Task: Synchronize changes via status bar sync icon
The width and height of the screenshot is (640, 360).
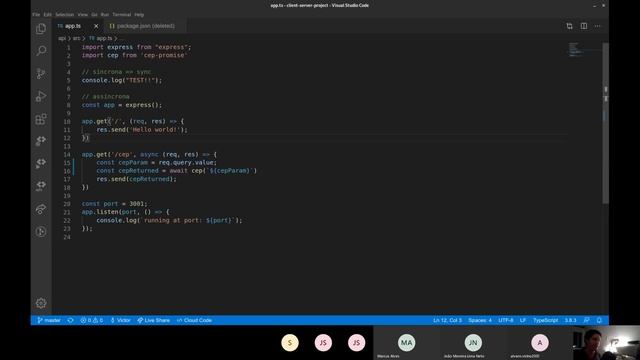Action: pyautogui.click(x=70, y=320)
